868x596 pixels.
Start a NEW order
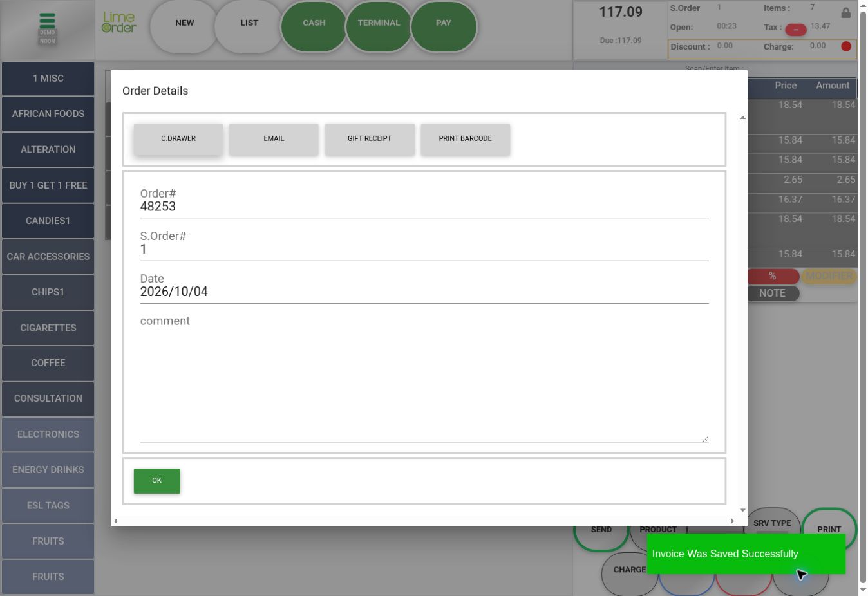point(185,26)
